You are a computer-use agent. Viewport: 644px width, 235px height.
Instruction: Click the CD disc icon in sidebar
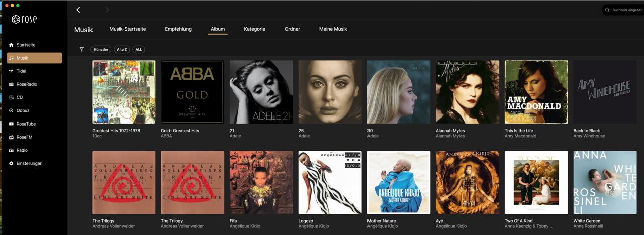11,97
